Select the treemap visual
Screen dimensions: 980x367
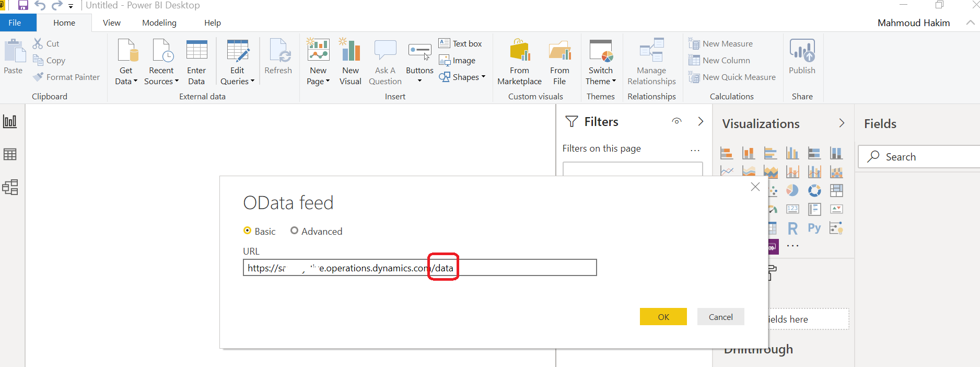tap(836, 190)
